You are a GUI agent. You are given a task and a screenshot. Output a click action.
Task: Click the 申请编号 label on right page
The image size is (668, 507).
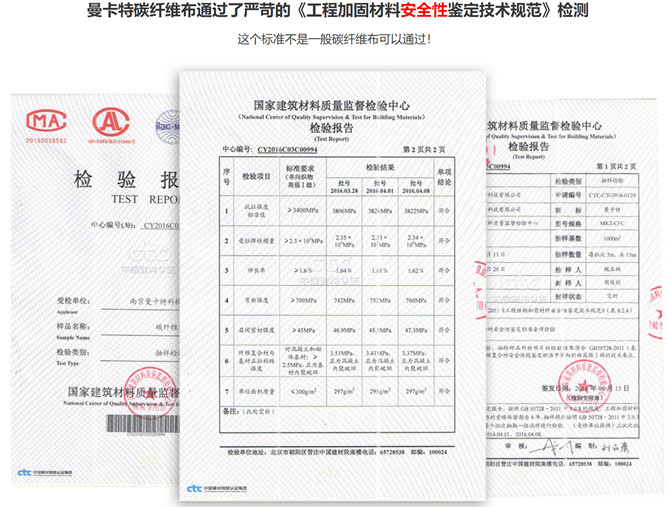568,195
